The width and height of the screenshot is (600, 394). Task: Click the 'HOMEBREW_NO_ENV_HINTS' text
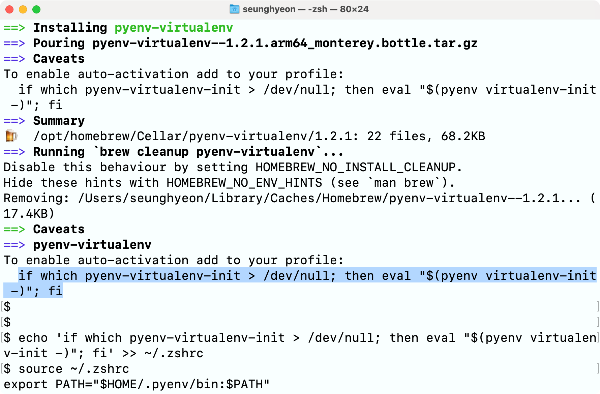click(244, 183)
